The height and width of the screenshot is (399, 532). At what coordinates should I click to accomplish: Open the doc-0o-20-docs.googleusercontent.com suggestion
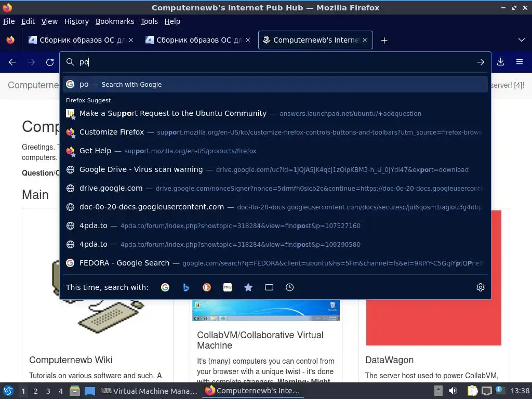pyautogui.click(x=275, y=207)
